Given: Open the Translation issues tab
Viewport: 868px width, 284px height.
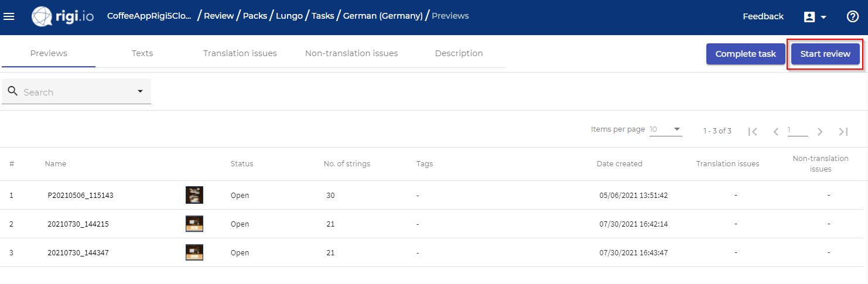Looking at the screenshot, I should 240,53.
